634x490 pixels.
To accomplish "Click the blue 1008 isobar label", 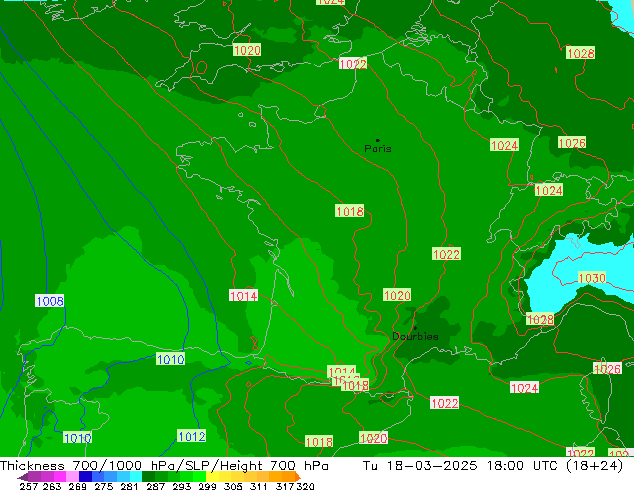I will pos(50,301).
